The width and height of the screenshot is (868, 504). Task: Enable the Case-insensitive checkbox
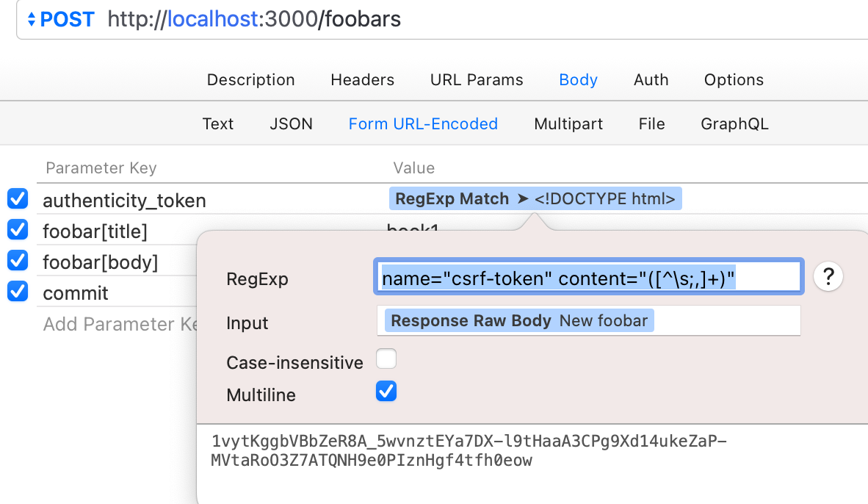[x=386, y=359]
